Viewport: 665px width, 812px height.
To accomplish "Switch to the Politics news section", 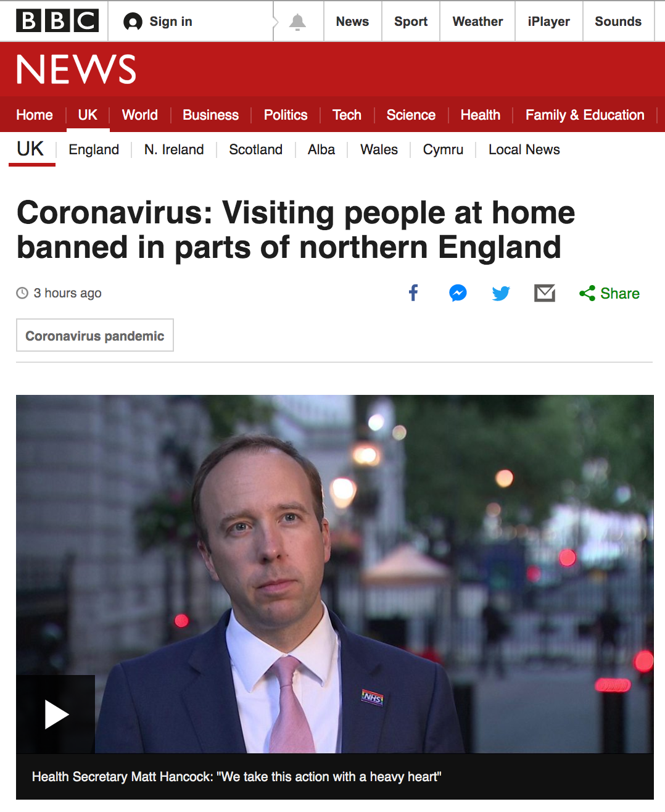I will (286, 115).
